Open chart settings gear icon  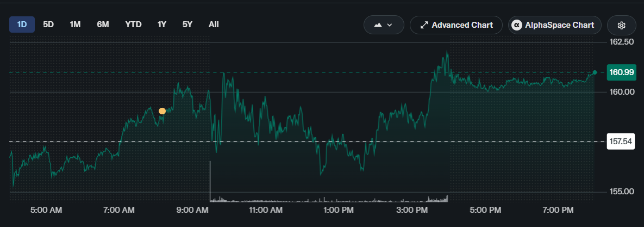point(621,25)
